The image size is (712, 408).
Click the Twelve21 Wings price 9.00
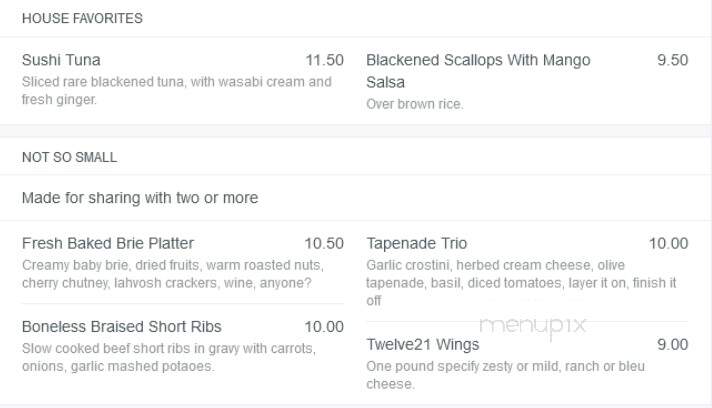(x=672, y=344)
